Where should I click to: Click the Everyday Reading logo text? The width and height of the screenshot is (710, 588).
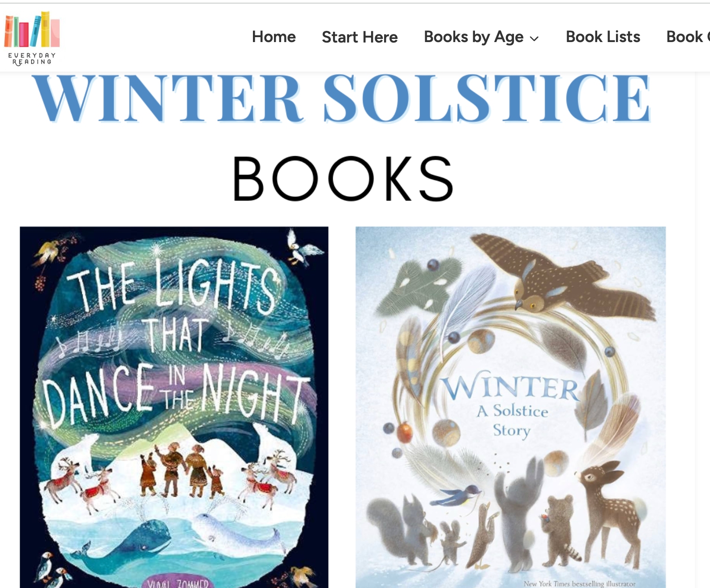click(x=32, y=59)
